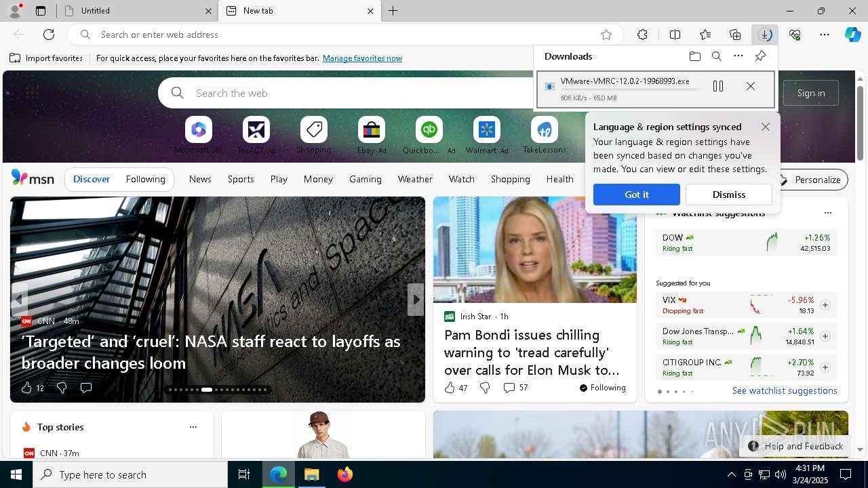Screen dimensions: 868x488
Task: Dislike the Pam Bondi story
Action: point(485,388)
